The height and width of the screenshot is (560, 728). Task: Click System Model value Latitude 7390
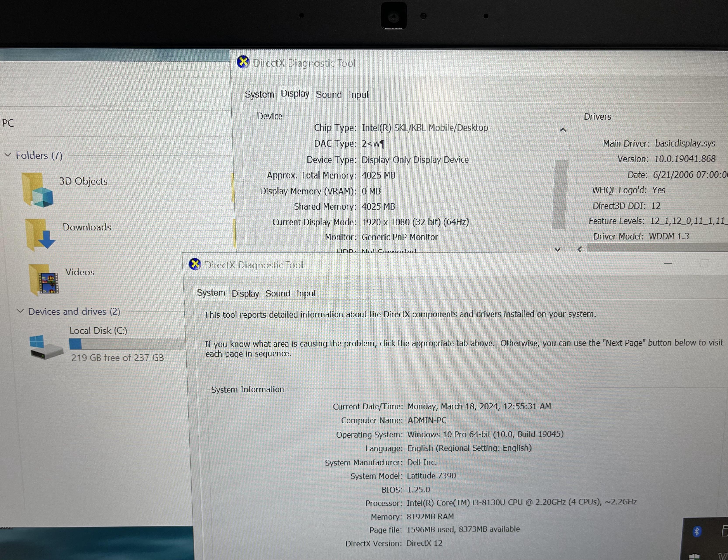[x=431, y=476]
